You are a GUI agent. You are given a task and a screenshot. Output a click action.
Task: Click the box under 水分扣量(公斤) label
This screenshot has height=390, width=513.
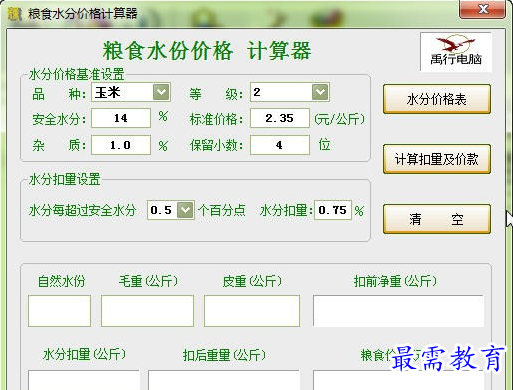[84, 380]
